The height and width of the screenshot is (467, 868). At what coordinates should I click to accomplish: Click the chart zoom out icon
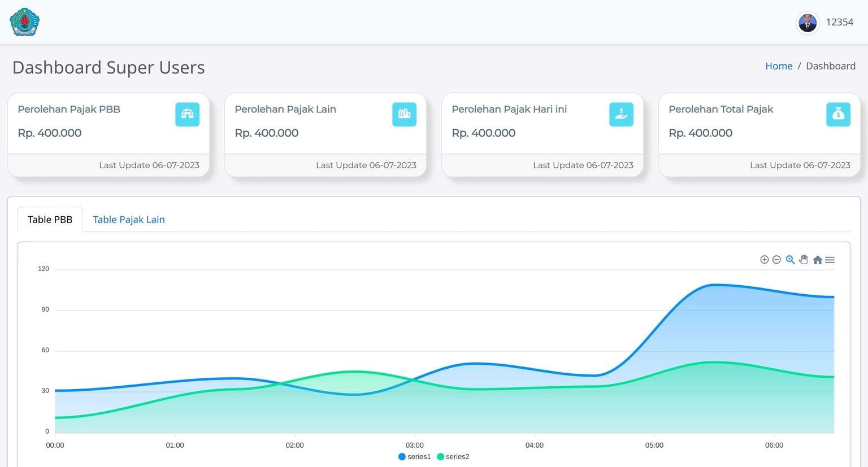(776, 260)
